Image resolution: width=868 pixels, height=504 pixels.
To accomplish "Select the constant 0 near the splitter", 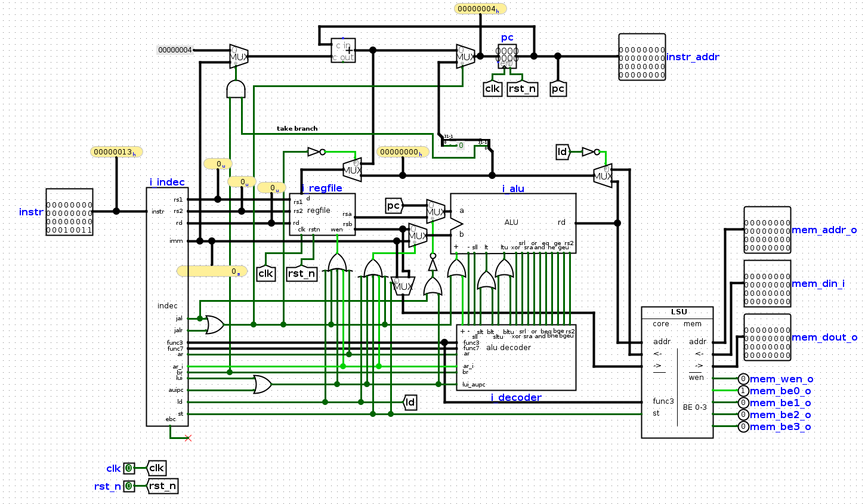I will [461, 146].
